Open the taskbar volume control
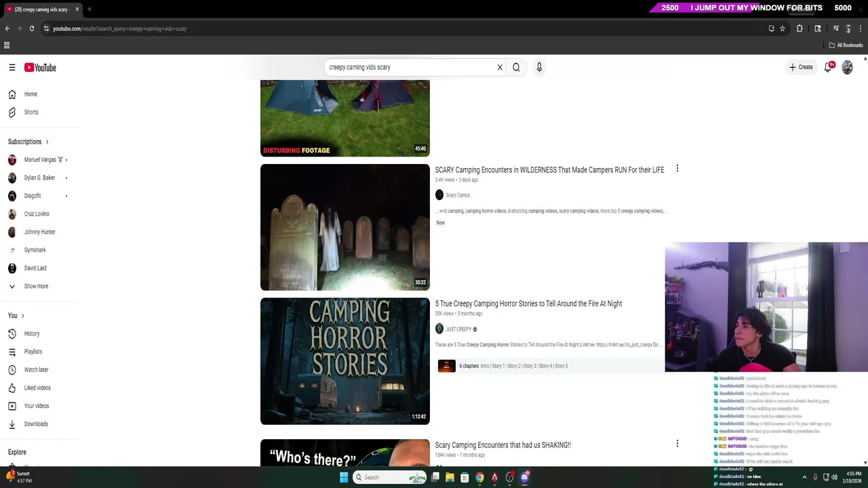 tap(834, 477)
